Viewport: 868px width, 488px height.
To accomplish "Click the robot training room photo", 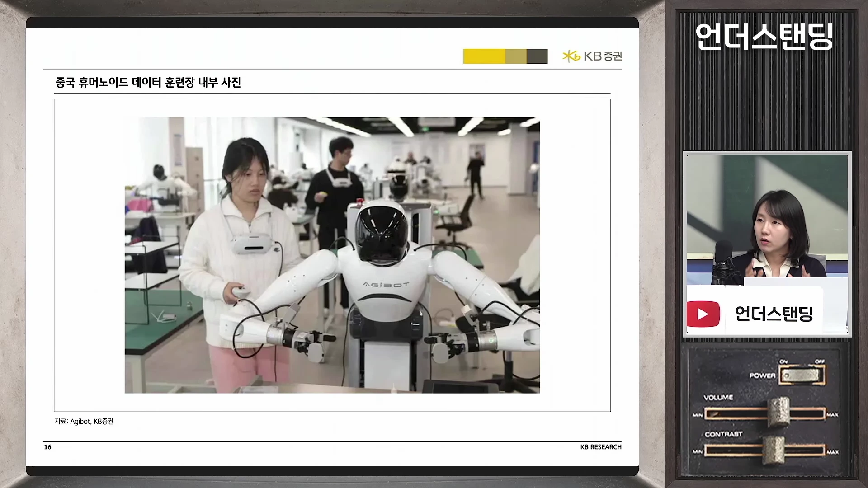I will [332, 255].
